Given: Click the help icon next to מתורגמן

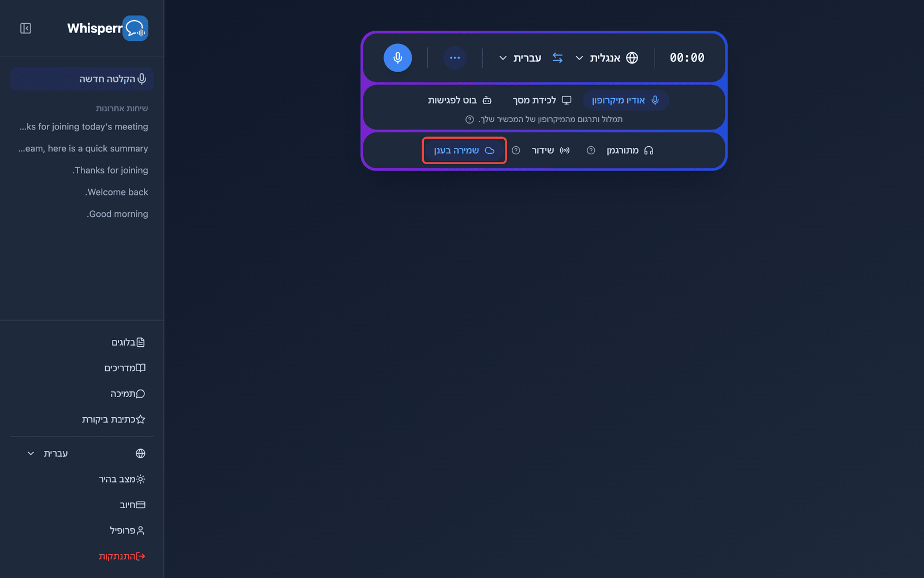Looking at the screenshot, I should [591, 150].
